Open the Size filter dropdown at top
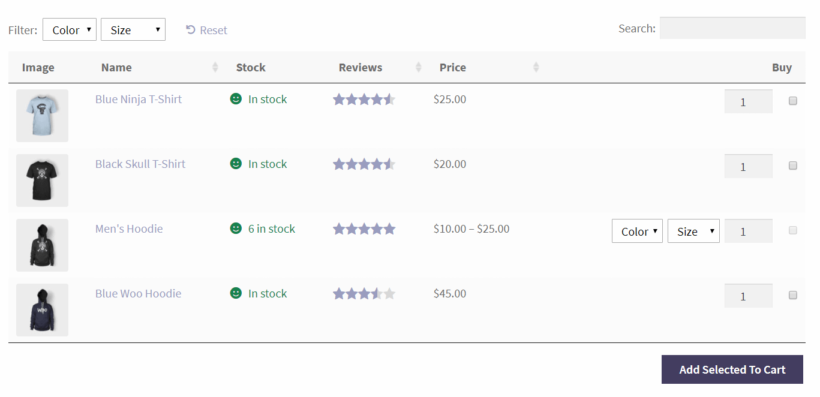 pyautogui.click(x=133, y=30)
